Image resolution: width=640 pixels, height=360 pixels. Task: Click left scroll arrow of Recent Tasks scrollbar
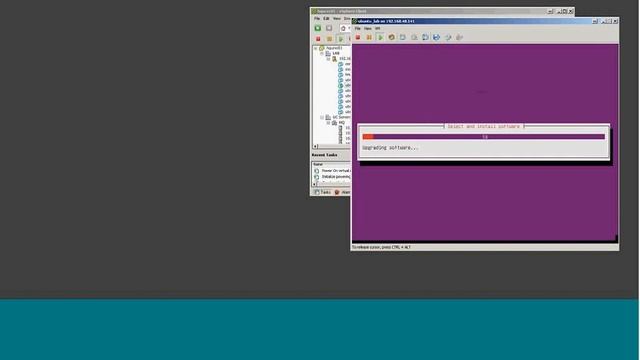(314, 184)
